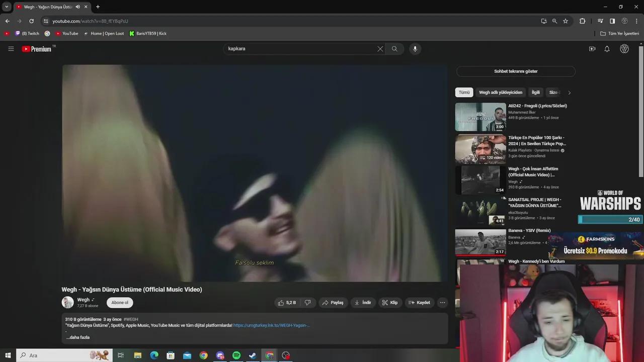Open Chrome three-dot menu

pyautogui.click(x=637, y=21)
